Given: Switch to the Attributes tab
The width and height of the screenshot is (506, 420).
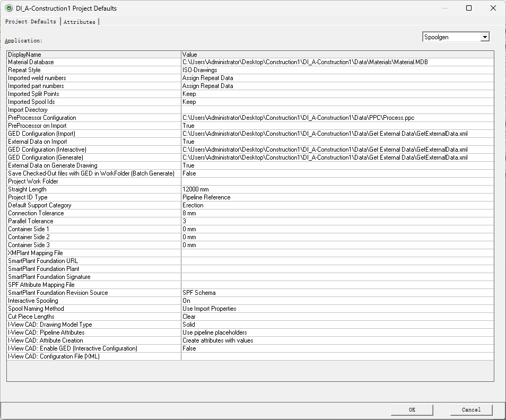Looking at the screenshot, I should tap(80, 22).
